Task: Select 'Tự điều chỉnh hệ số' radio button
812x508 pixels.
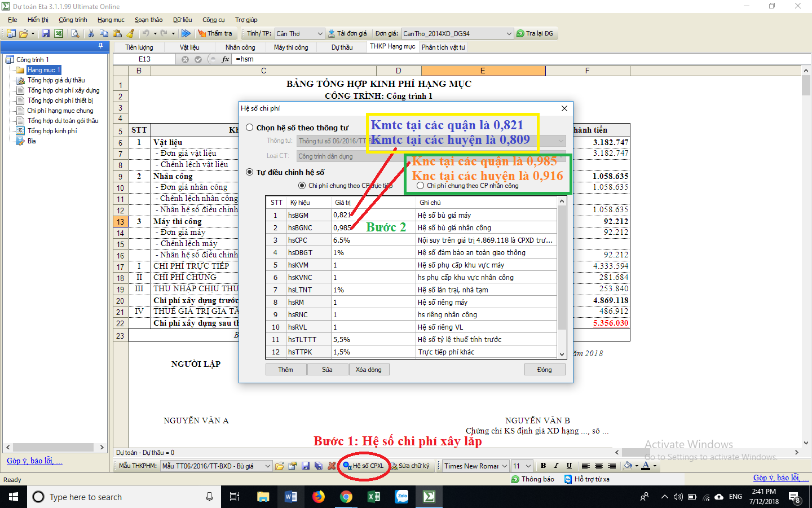Action: [x=250, y=173]
